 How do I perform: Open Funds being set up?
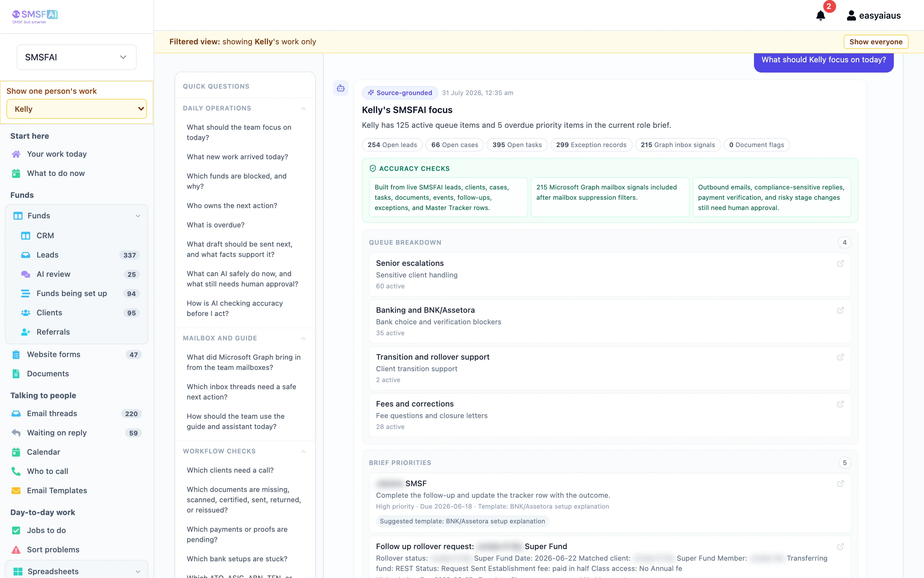(x=76, y=293)
